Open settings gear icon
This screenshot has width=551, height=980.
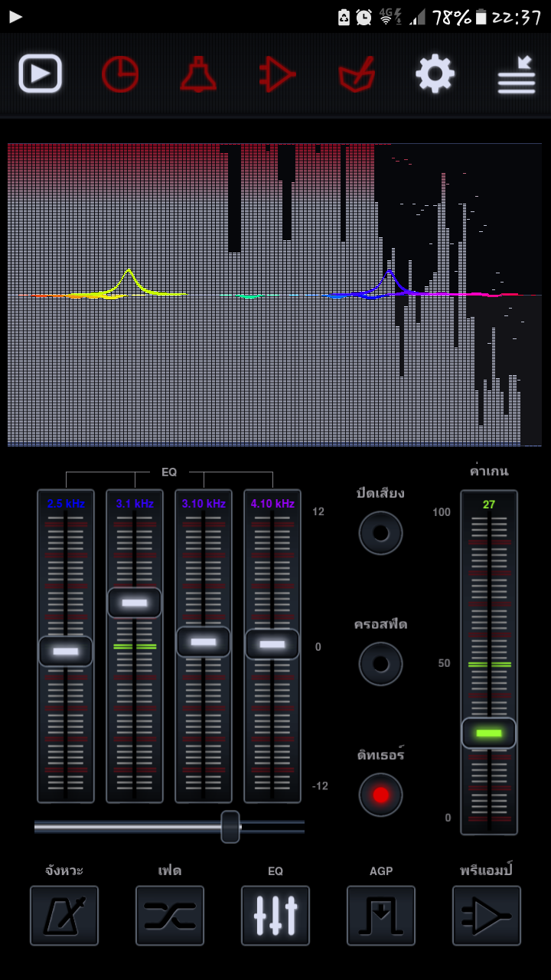pyautogui.click(x=435, y=74)
